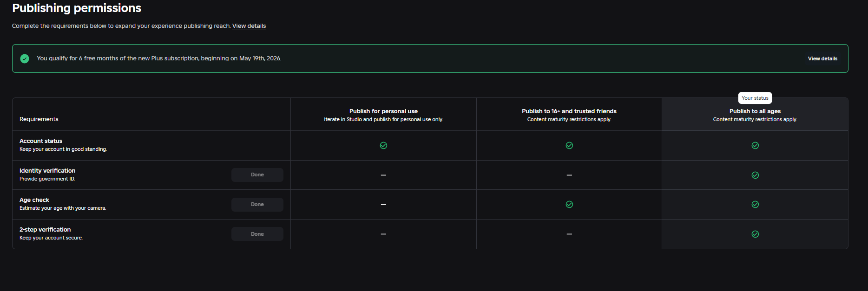Viewport: 868px width, 291px height.
Task: Click Age check checkmark under 16+ column
Action: pos(569,204)
